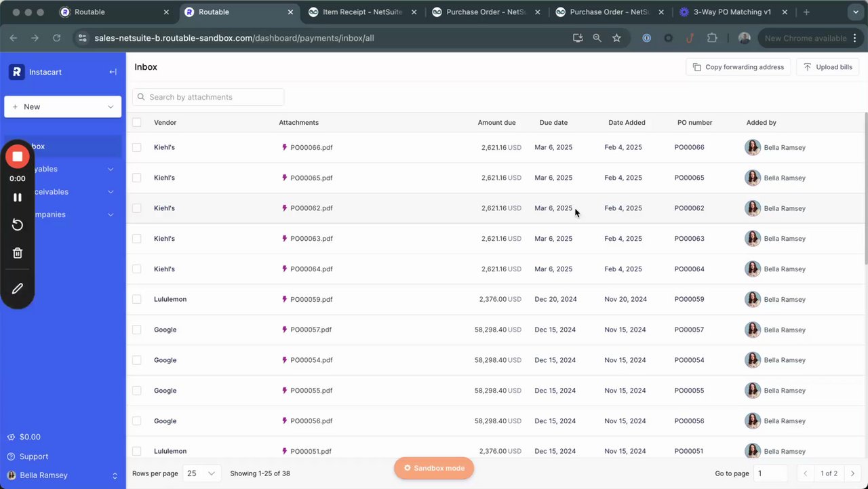Click the Sandbox mode badge

coord(434,468)
